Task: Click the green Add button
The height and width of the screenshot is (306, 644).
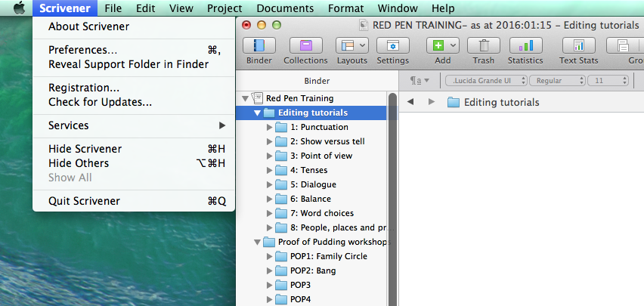Action: coord(438,45)
